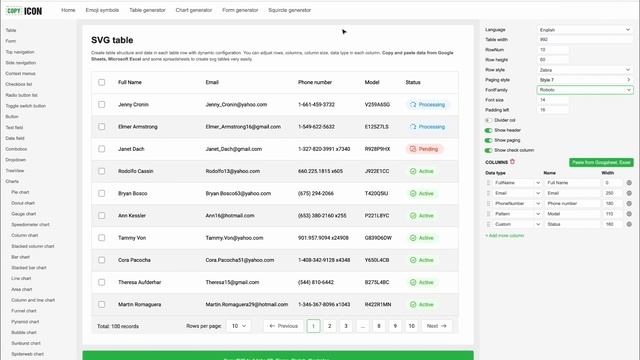Select Toggle switch button in sidebar
Screen dimensions: 640x360
click(x=25, y=106)
